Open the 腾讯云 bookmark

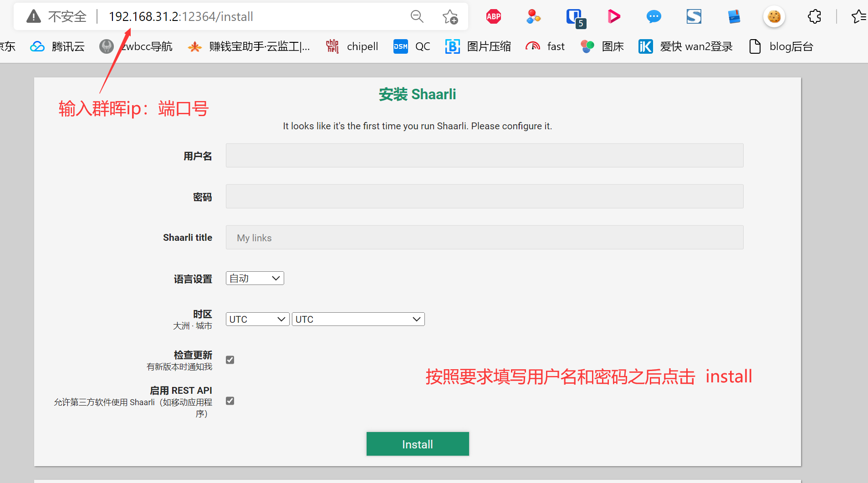coord(57,46)
